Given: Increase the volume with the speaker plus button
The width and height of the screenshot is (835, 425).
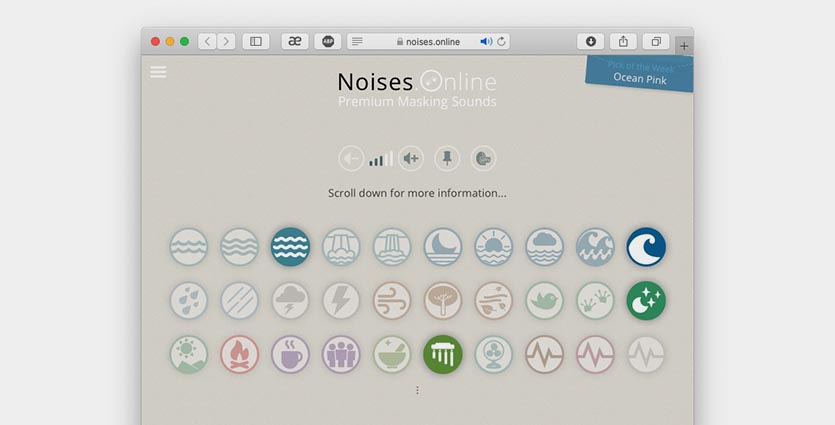Looking at the screenshot, I should 411,159.
